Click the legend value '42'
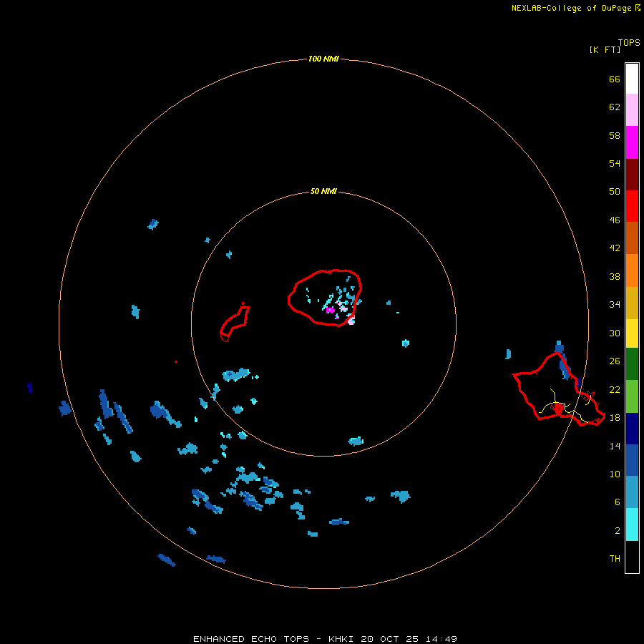644x644 pixels. pyautogui.click(x=615, y=248)
